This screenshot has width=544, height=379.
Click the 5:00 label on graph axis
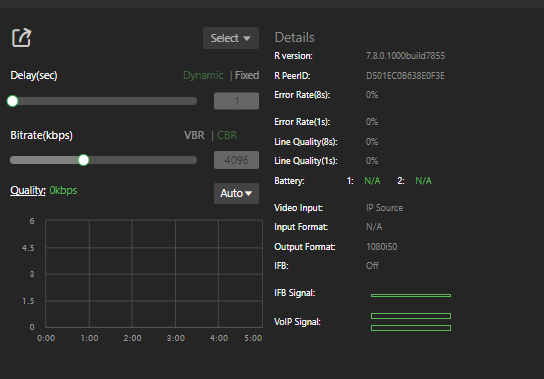point(253,338)
